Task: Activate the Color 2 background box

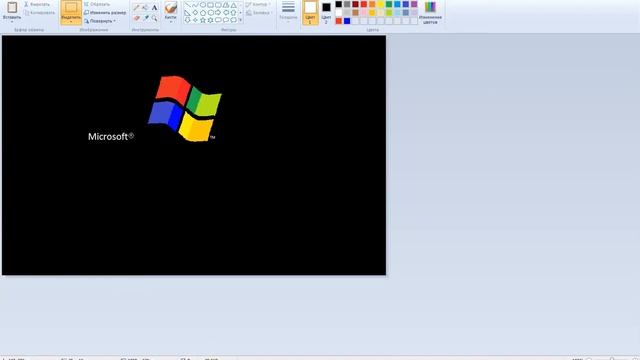Action: (326, 12)
